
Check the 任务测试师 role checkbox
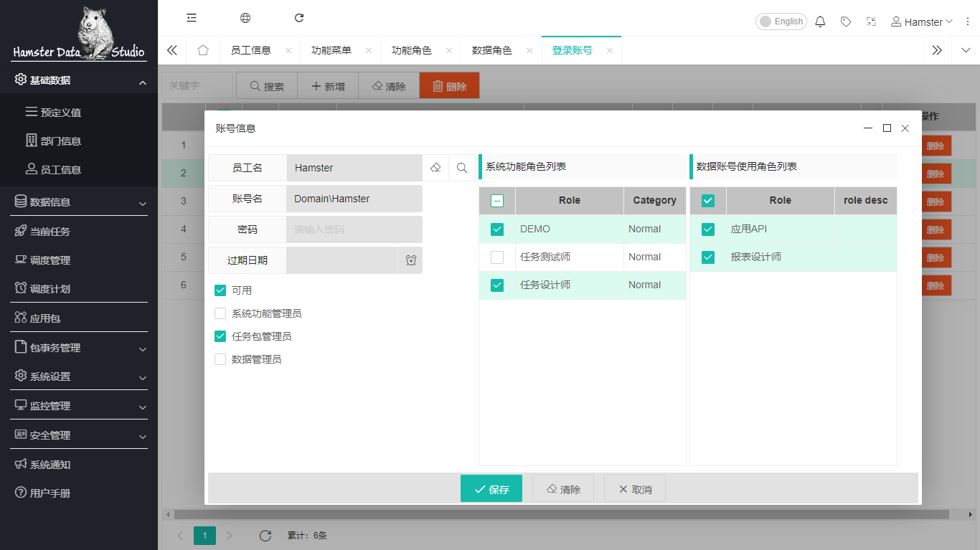coord(497,257)
